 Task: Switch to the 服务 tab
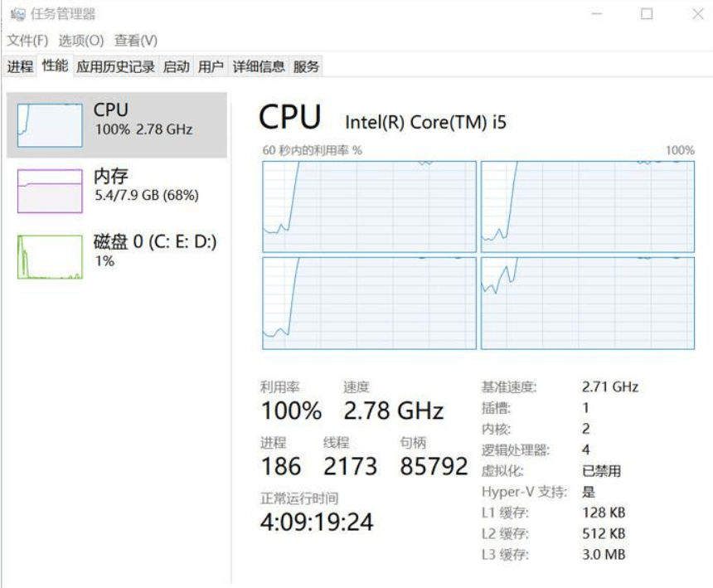pos(306,67)
